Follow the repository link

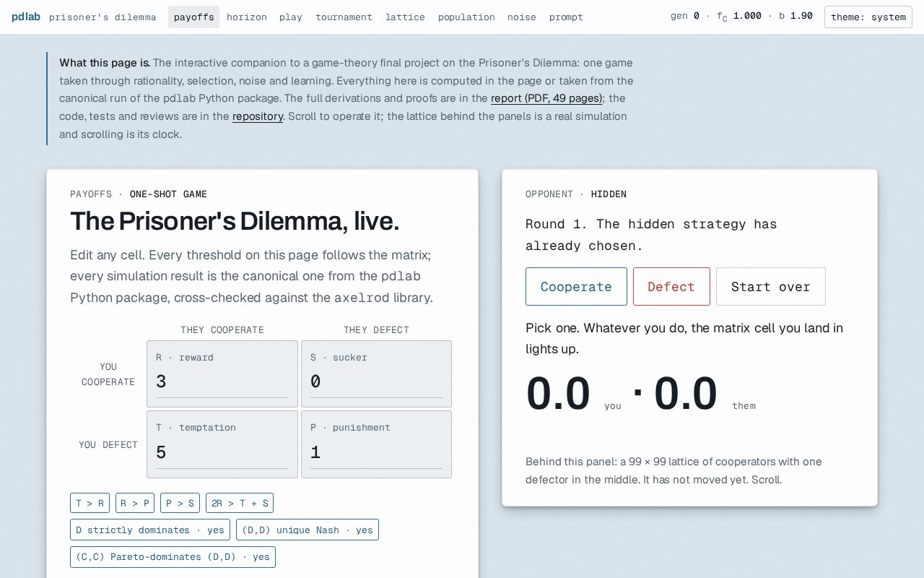point(258,116)
